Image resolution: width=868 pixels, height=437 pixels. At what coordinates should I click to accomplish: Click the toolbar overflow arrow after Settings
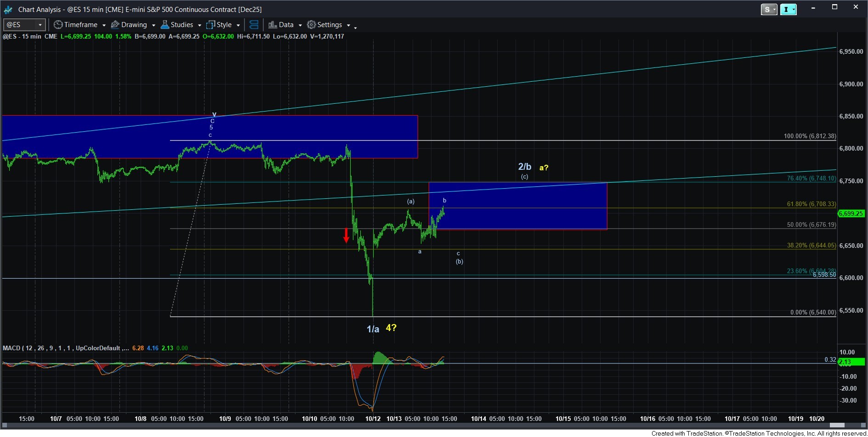(x=355, y=28)
